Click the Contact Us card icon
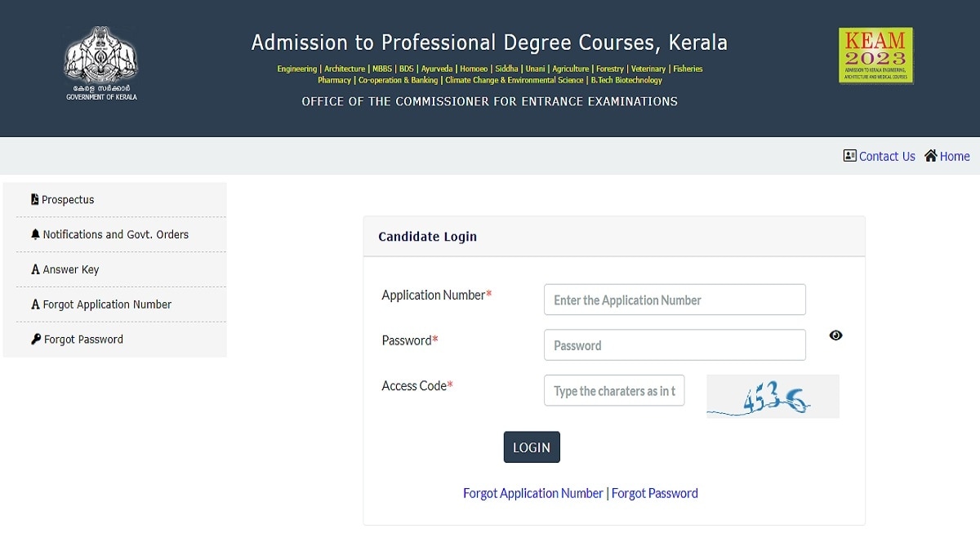Viewport: 980px width, 551px height. (x=849, y=155)
